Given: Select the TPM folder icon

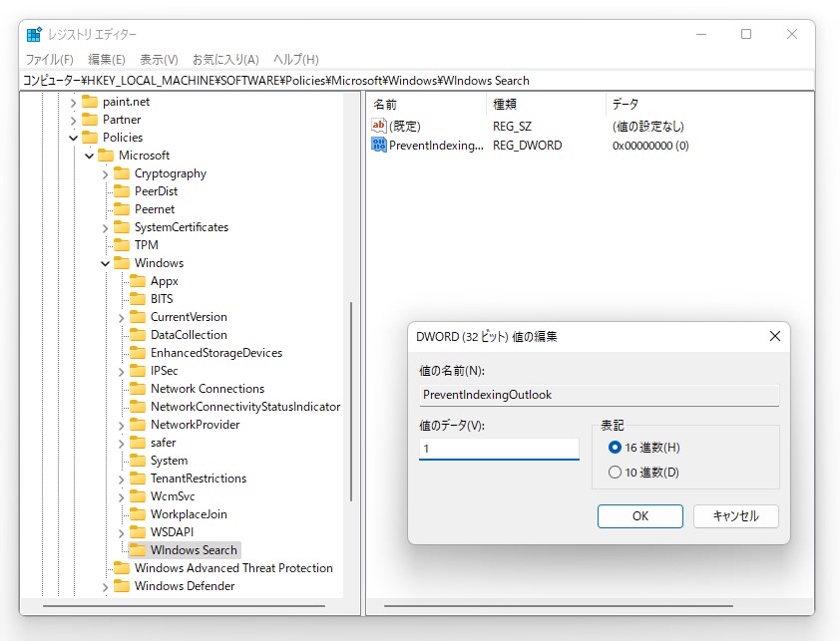Looking at the screenshot, I should click(124, 244).
